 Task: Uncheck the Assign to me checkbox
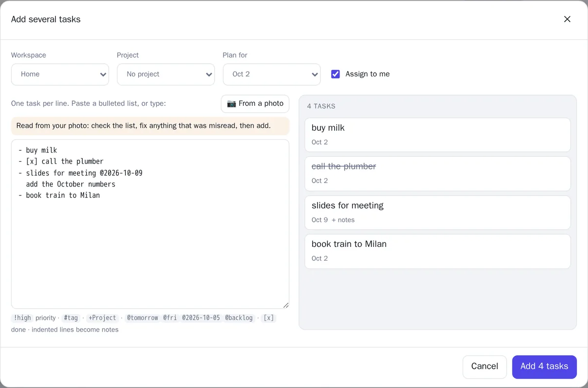coord(336,74)
